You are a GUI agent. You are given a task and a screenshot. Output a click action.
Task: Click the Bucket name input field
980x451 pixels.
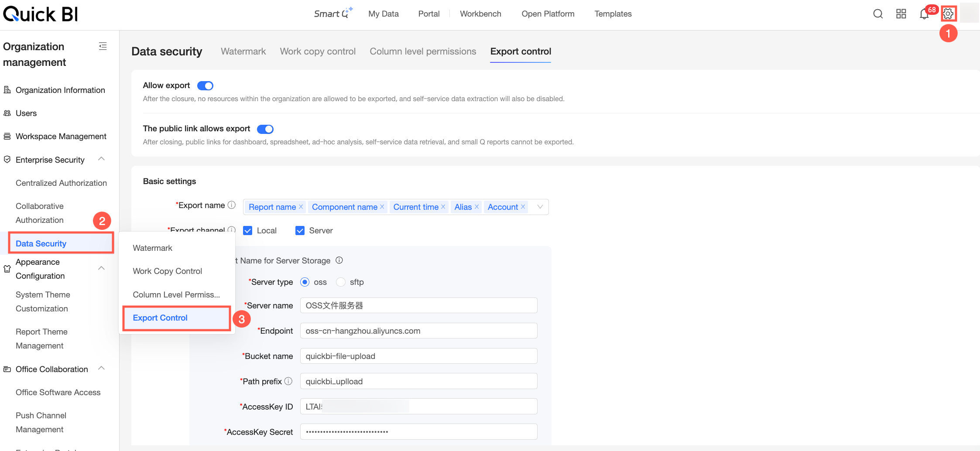419,356
